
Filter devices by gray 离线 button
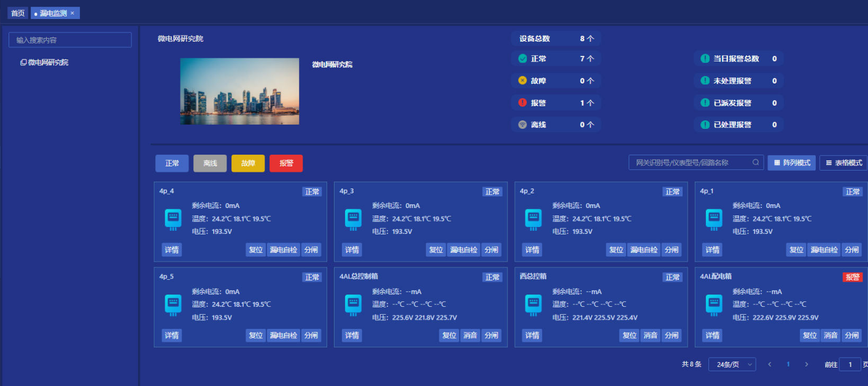pos(210,163)
